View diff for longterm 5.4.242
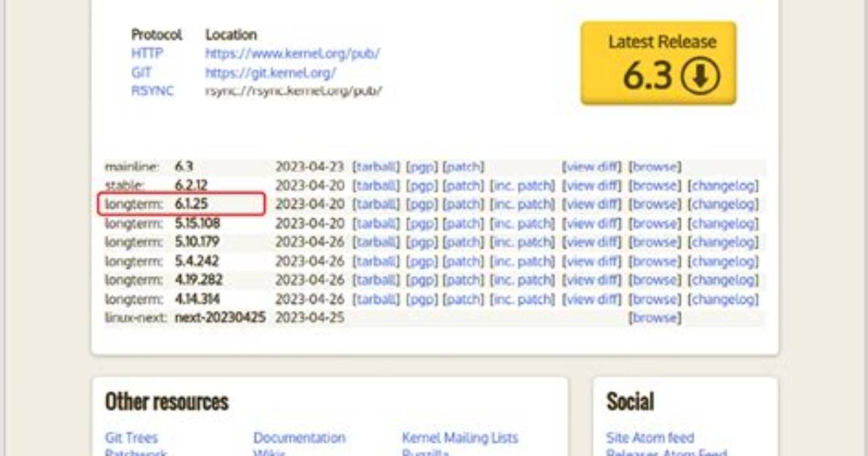This screenshot has width=868, height=456. point(591,261)
